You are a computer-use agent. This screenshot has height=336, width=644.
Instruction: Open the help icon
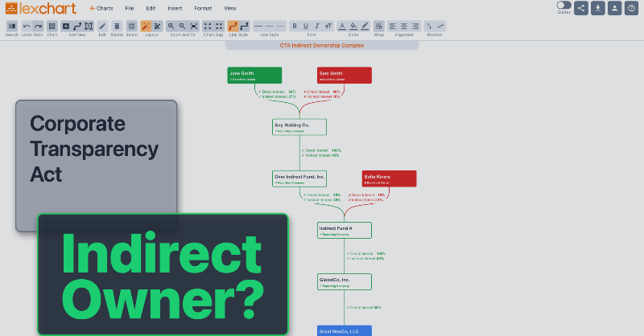pos(632,8)
